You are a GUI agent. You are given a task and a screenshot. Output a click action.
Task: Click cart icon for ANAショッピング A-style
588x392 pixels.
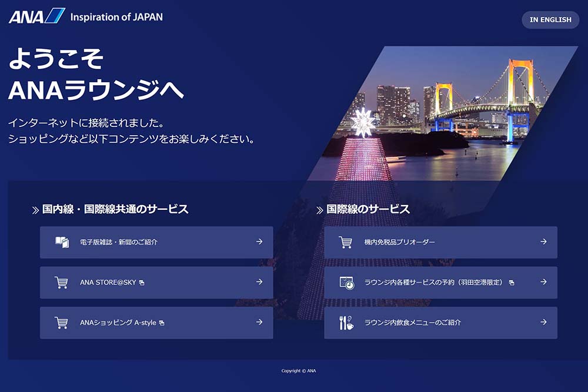click(62, 323)
